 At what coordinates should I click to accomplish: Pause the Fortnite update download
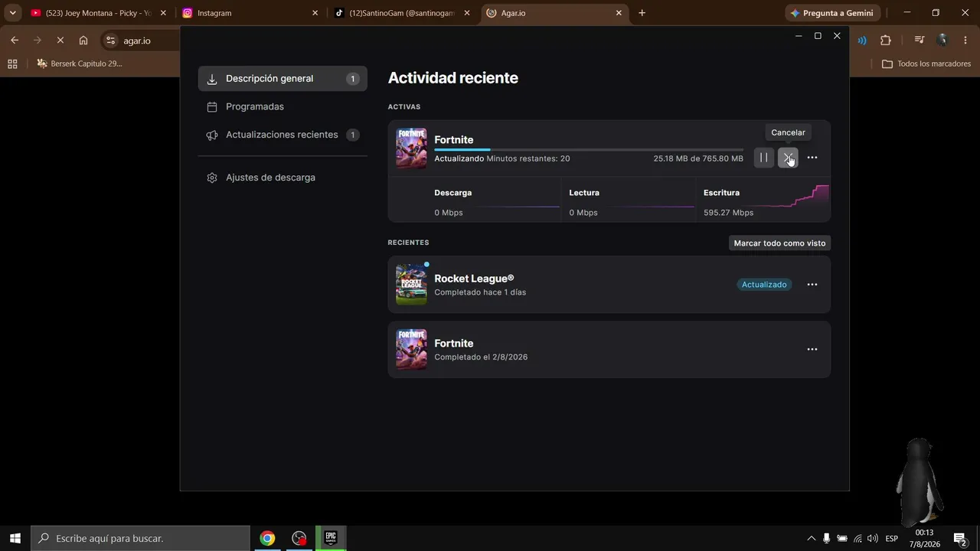(763, 158)
